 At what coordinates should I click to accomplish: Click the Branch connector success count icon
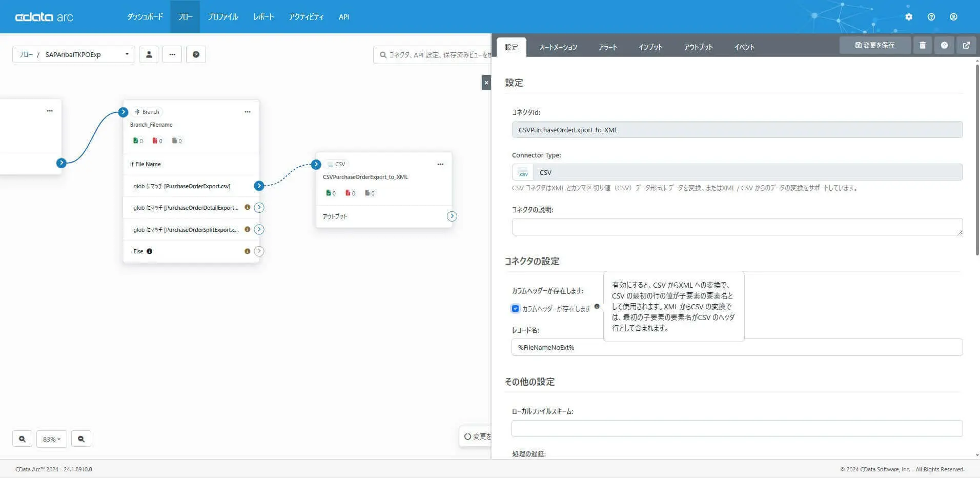pos(135,141)
